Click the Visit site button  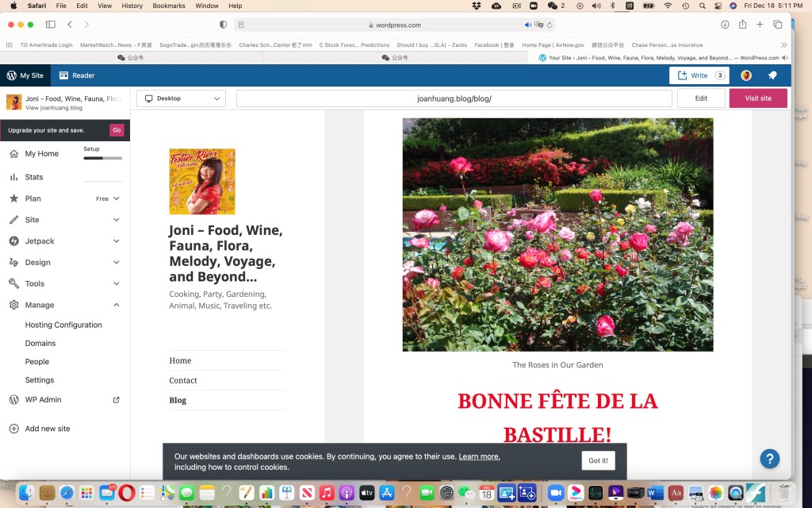click(x=757, y=98)
